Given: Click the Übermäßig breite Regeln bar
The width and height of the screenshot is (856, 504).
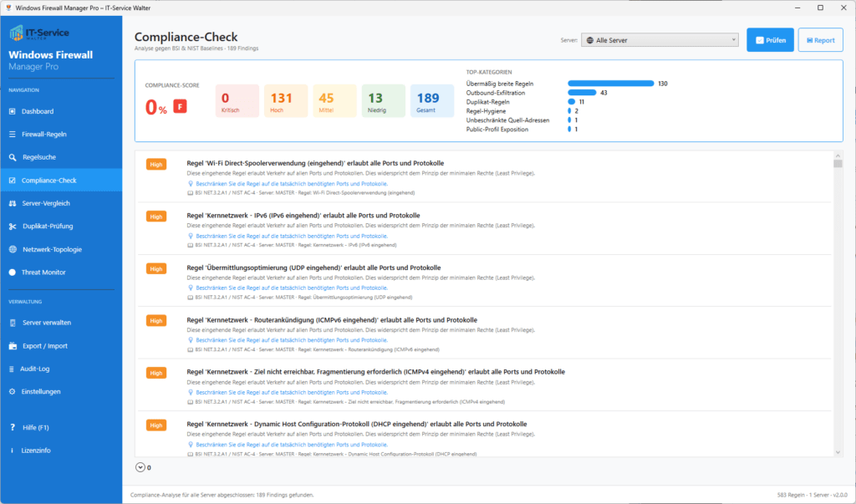Looking at the screenshot, I should tap(610, 84).
